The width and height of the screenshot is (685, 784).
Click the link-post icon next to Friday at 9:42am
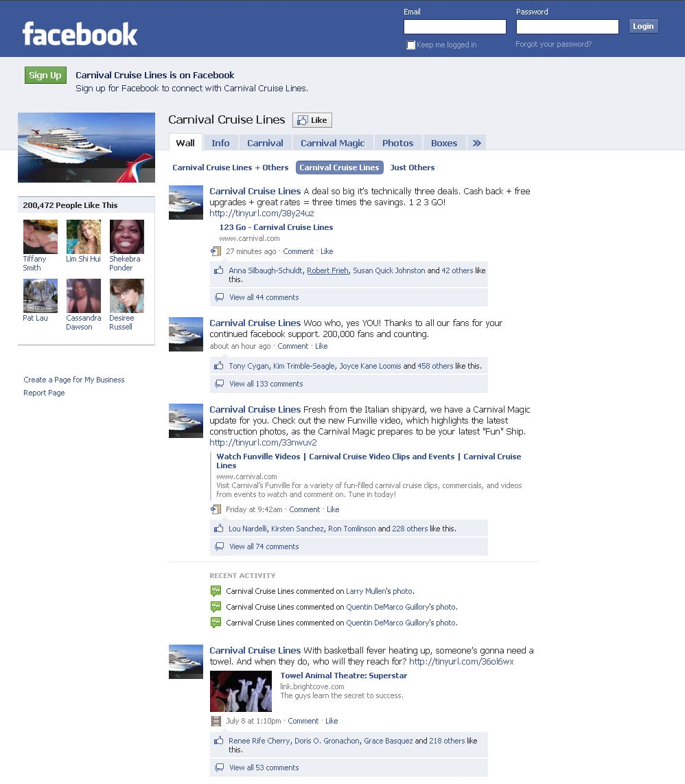(x=216, y=509)
